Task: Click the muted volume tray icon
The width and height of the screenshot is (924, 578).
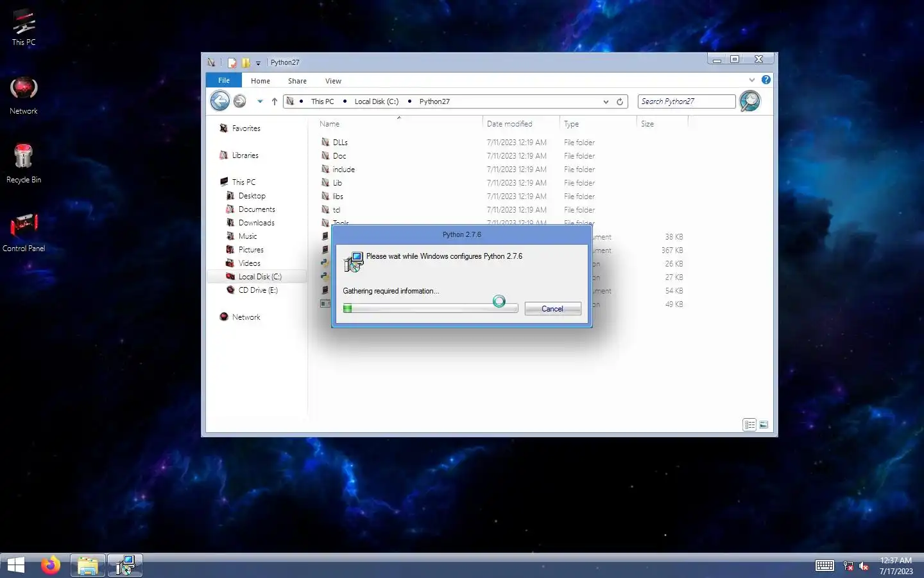Action: pyautogui.click(x=864, y=566)
